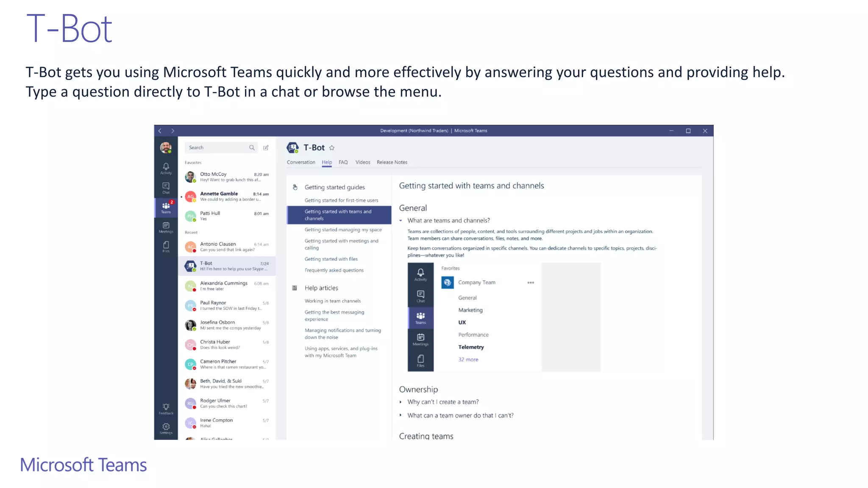The height and width of the screenshot is (488, 868).
Task: Click '32 more' channels link
Action: [x=468, y=359]
